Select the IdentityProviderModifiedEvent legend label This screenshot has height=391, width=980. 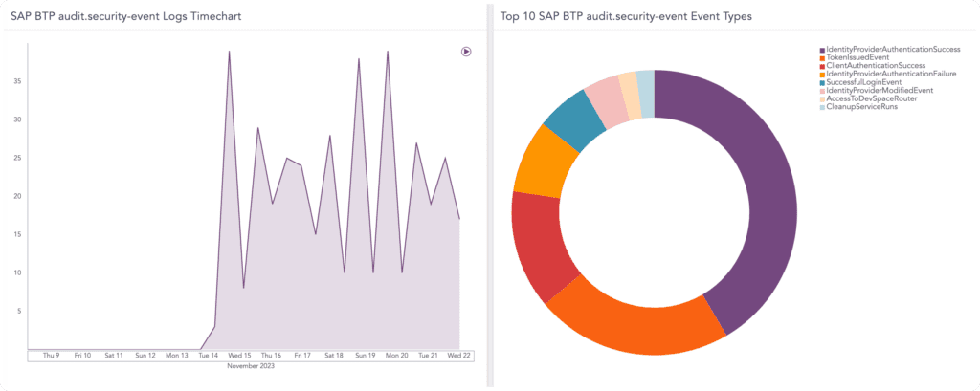[x=880, y=91]
